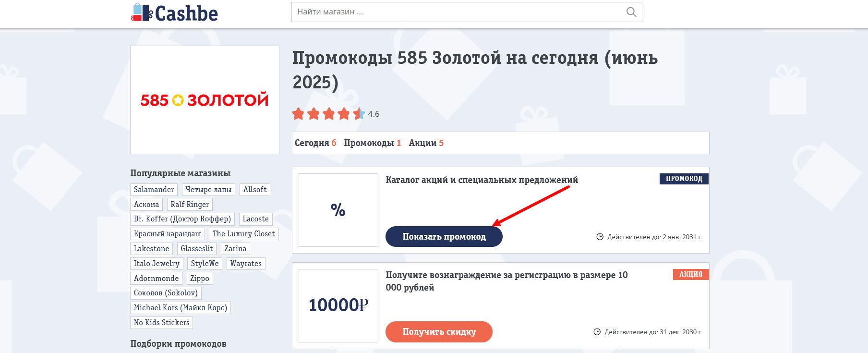This screenshot has width=868, height=353.
Task: Open the 10000₽ offer thumbnail
Action: click(x=338, y=305)
